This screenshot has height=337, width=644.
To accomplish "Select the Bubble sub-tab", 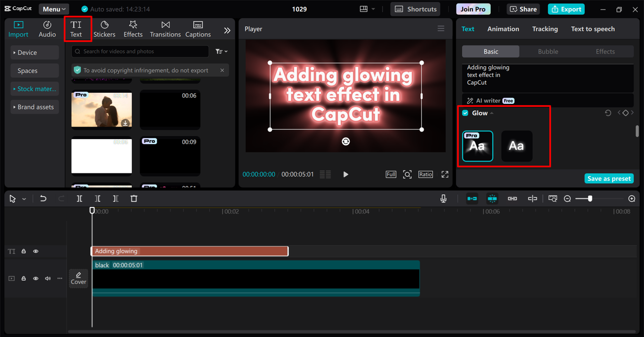I will (548, 51).
